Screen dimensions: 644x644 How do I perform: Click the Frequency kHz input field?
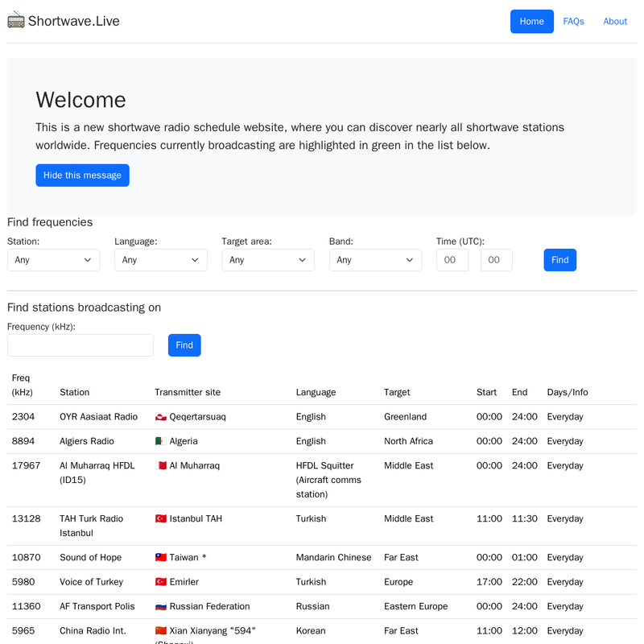pos(80,345)
